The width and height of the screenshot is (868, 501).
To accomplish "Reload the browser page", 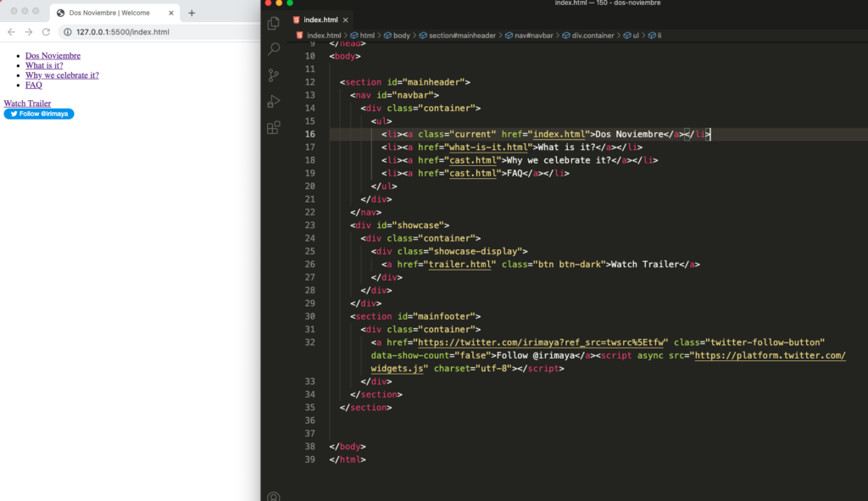I will (46, 32).
